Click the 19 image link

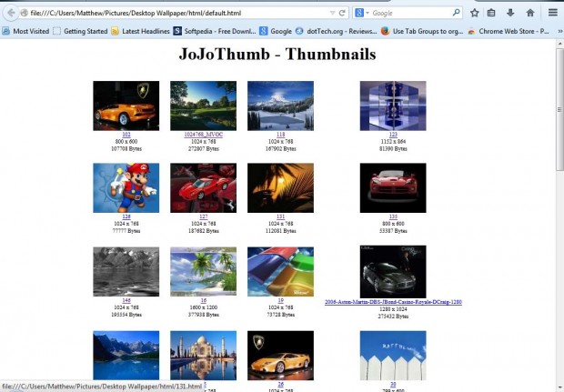click(280, 300)
